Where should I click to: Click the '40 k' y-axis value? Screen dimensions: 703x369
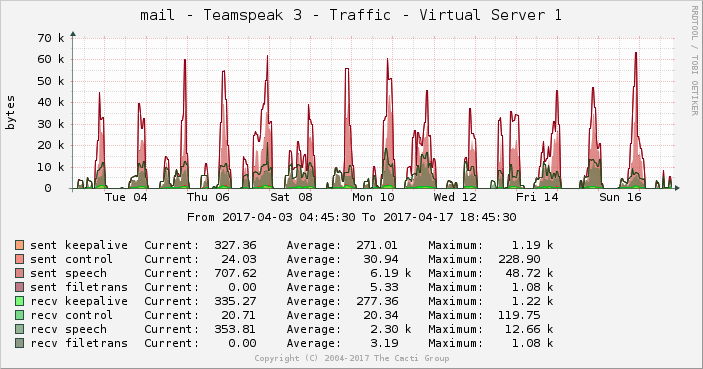pyautogui.click(x=51, y=102)
